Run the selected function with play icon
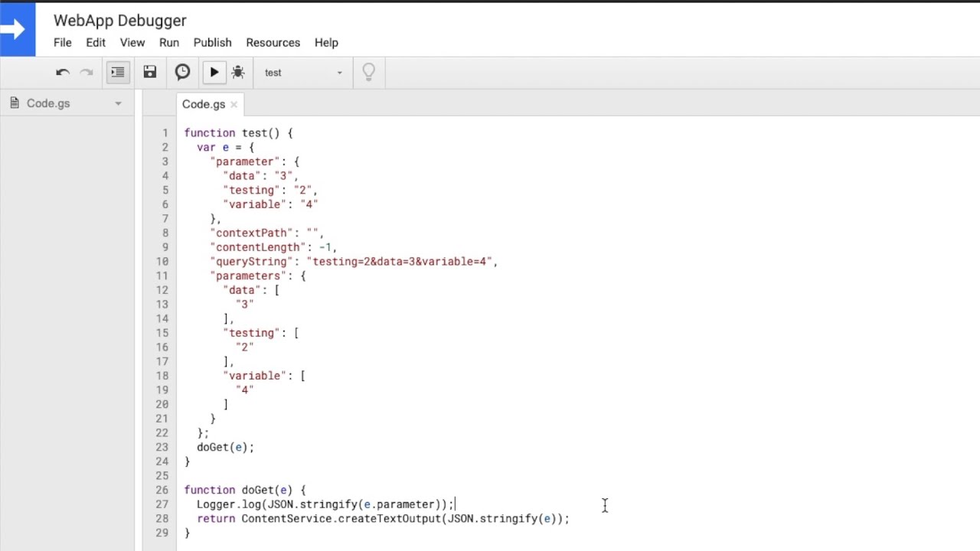Viewport: 980px width, 551px height. (x=214, y=72)
